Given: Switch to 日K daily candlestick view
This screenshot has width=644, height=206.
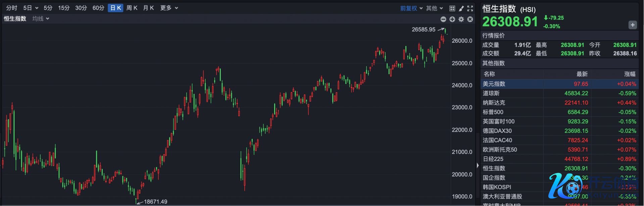Looking at the screenshot, I should (x=115, y=8).
